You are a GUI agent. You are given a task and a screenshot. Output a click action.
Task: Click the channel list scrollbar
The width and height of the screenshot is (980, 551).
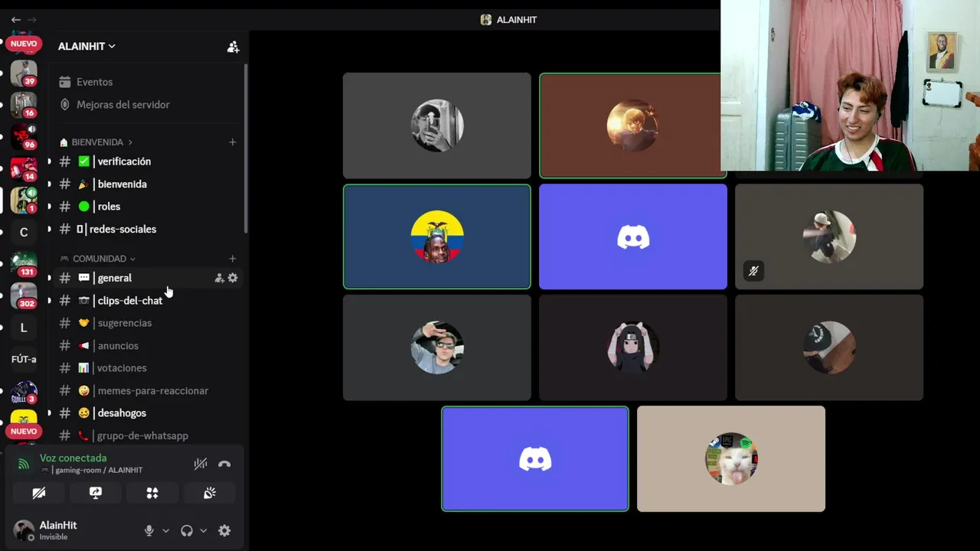click(246, 149)
